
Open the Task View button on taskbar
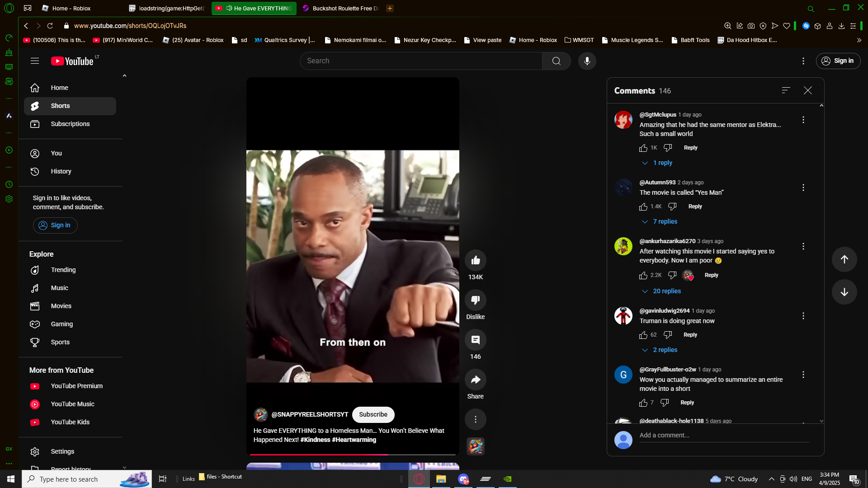point(163,479)
